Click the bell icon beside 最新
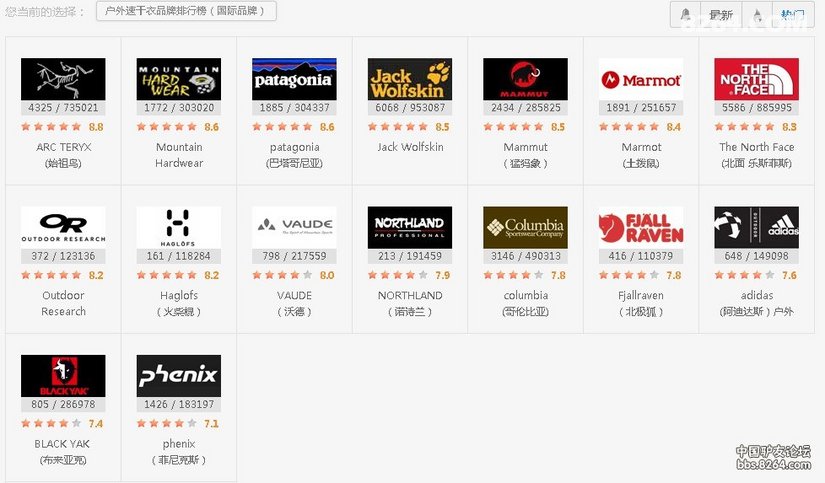Viewport: 825px width, 483px height. point(686,15)
